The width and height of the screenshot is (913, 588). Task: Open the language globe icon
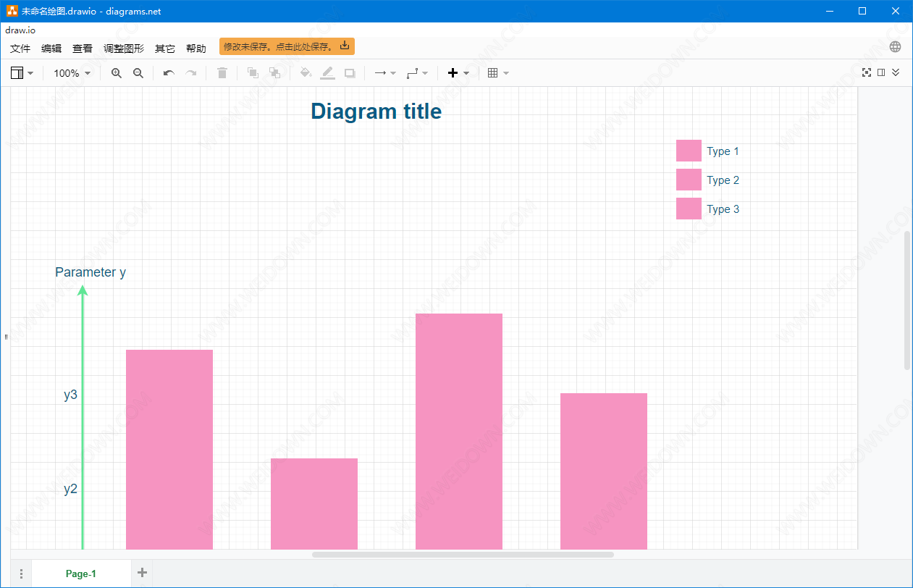(x=896, y=47)
